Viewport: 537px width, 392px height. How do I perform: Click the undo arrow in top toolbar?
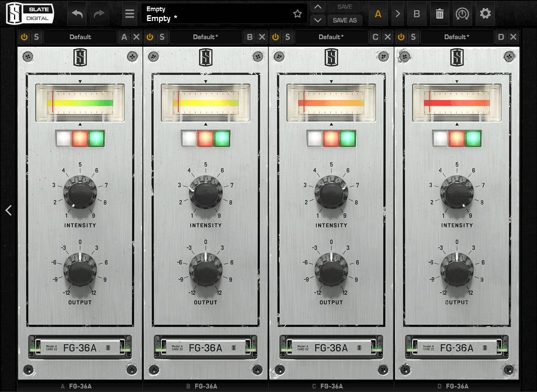tap(77, 13)
